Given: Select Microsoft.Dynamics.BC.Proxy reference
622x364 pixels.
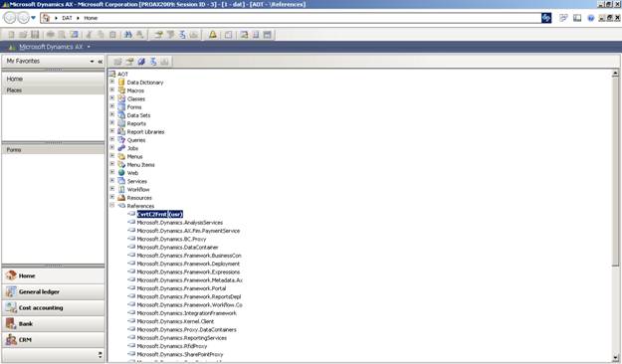Looking at the screenshot, I should pyautogui.click(x=171, y=239).
